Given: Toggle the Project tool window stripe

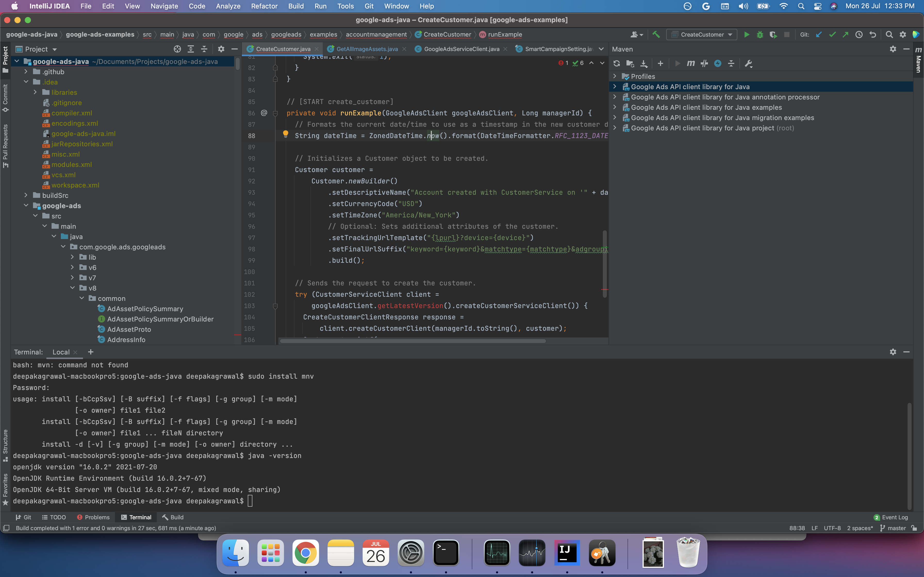Looking at the screenshot, I should 5,60.
